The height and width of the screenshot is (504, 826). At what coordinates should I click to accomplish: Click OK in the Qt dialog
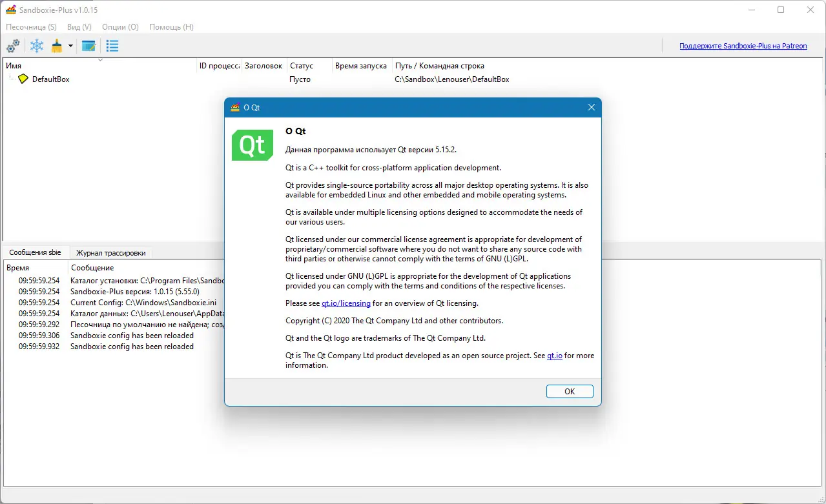click(x=570, y=392)
